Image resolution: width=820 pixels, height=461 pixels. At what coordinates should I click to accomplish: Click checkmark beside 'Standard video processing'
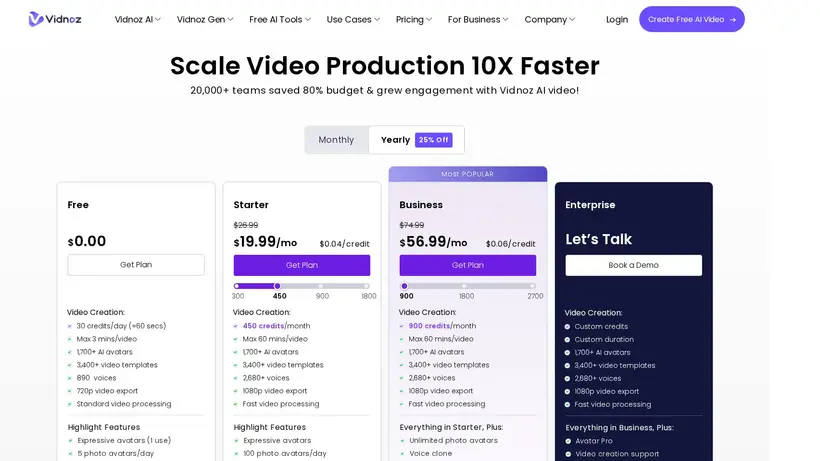(70, 404)
